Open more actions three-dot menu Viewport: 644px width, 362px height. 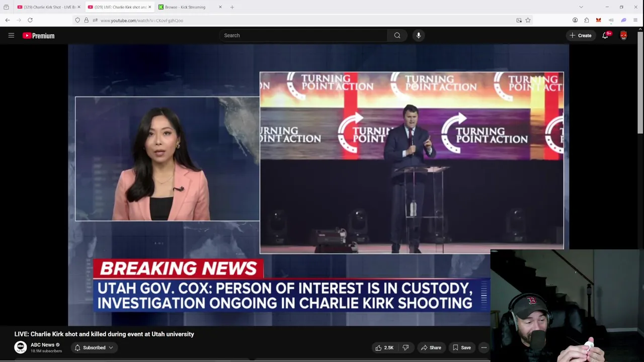pyautogui.click(x=484, y=347)
